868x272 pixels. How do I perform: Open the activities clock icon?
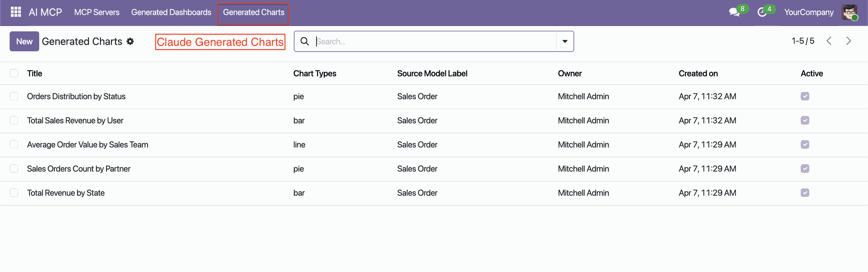pyautogui.click(x=762, y=12)
